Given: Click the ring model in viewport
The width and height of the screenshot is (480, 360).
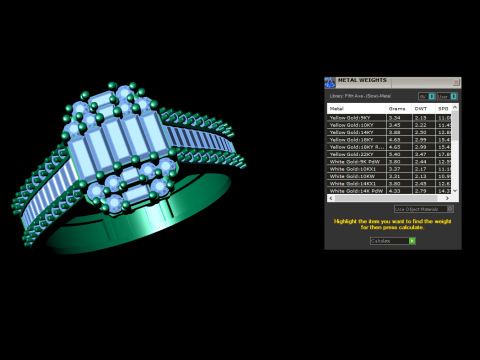Looking at the screenshot, I should [128, 168].
